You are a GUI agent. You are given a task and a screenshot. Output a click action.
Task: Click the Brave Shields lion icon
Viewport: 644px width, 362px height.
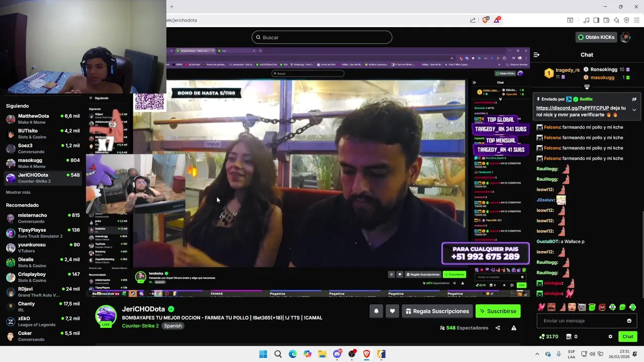[485, 20]
